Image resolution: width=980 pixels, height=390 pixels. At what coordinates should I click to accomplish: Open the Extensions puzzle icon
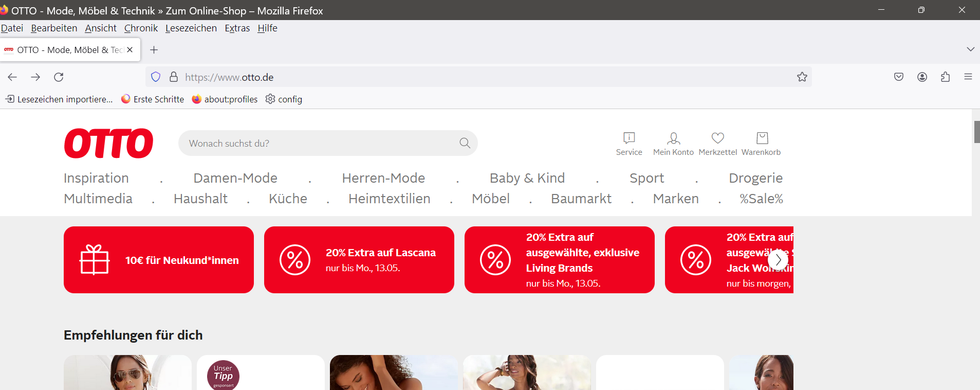click(945, 77)
